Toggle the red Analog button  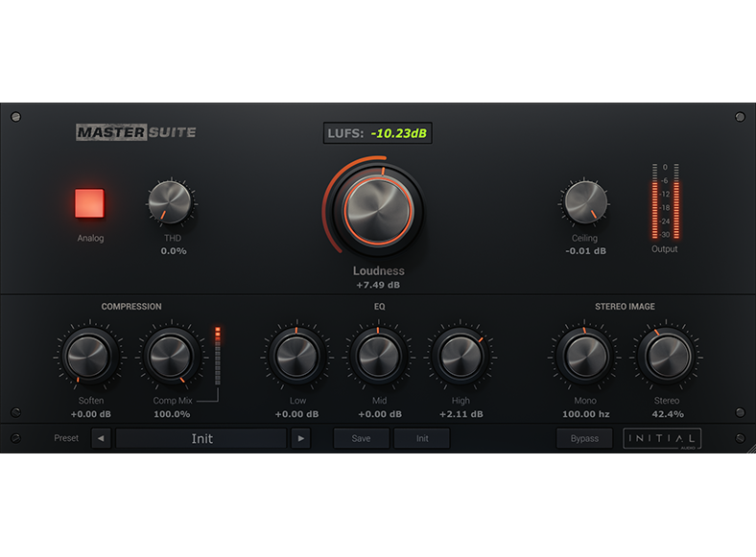point(89,203)
